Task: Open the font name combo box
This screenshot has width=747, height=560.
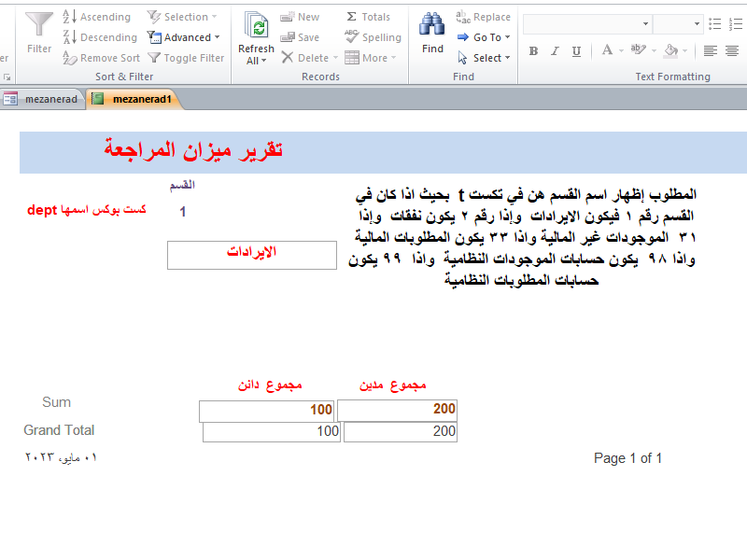Action: click(x=586, y=23)
